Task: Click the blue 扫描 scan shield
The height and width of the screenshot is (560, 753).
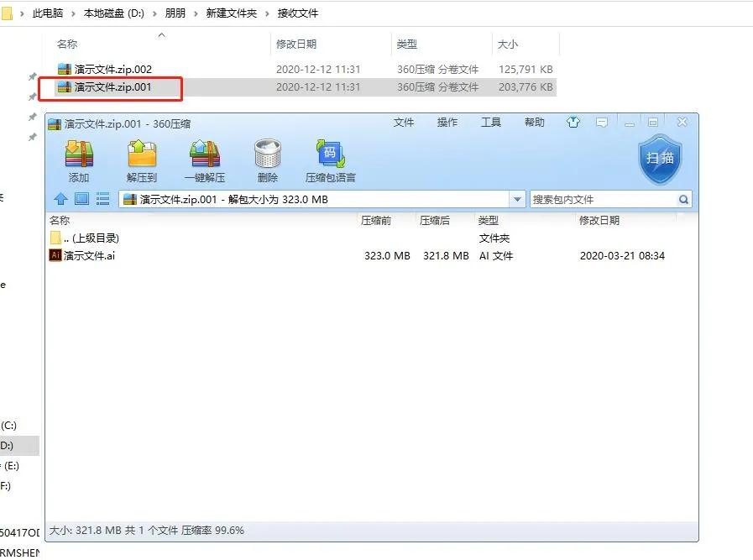Action: (660, 160)
